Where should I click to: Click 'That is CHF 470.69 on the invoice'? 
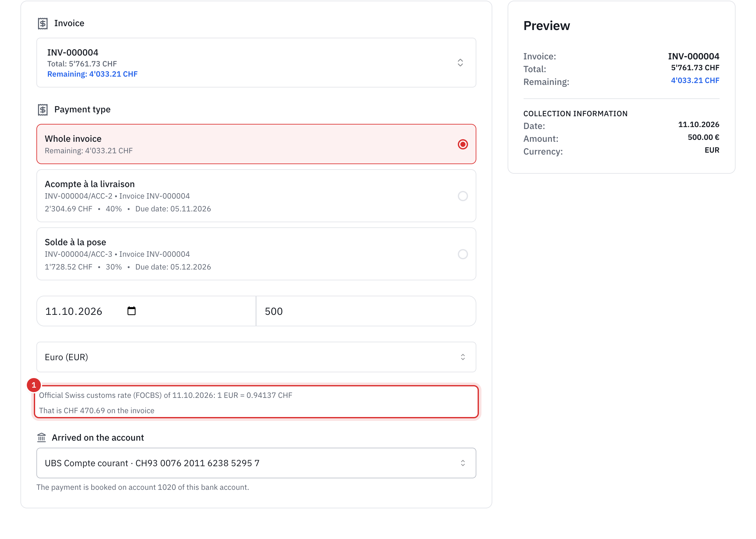click(x=96, y=411)
